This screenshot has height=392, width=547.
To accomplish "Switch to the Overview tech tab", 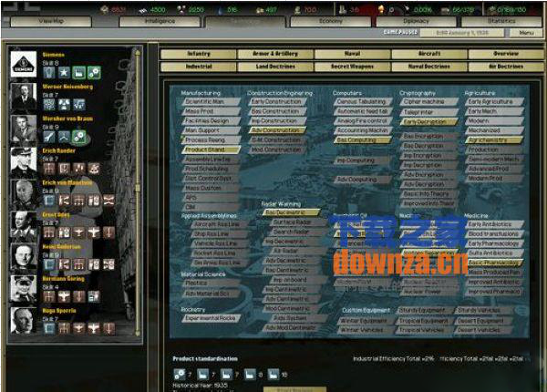I will (x=506, y=54).
